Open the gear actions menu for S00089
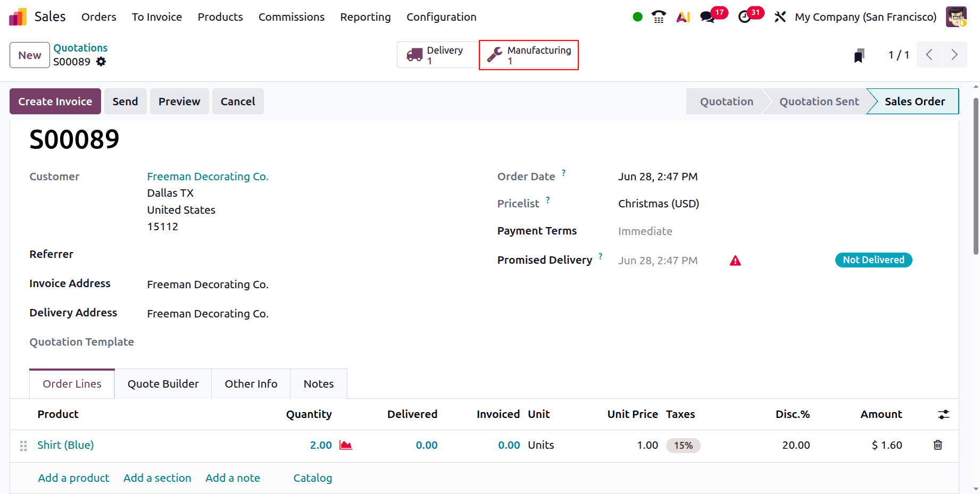Image resolution: width=980 pixels, height=494 pixels. coord(101,62)
